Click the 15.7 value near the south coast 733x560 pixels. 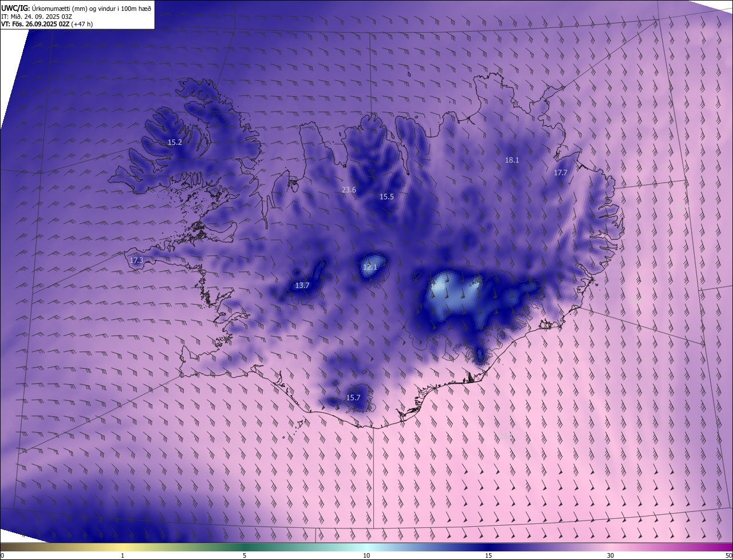coord(353,397)
